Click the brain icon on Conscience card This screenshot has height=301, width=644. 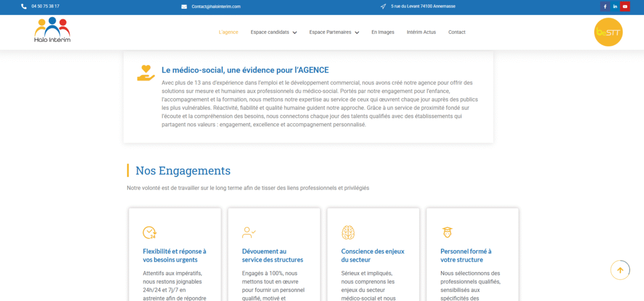[348, 232]
